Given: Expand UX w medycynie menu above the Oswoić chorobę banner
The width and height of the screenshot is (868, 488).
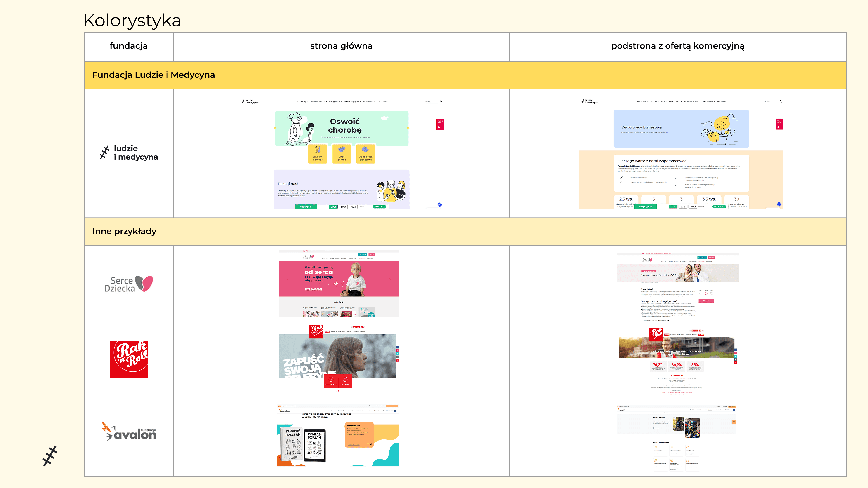Looking at the screenshot, I should 352,101.
